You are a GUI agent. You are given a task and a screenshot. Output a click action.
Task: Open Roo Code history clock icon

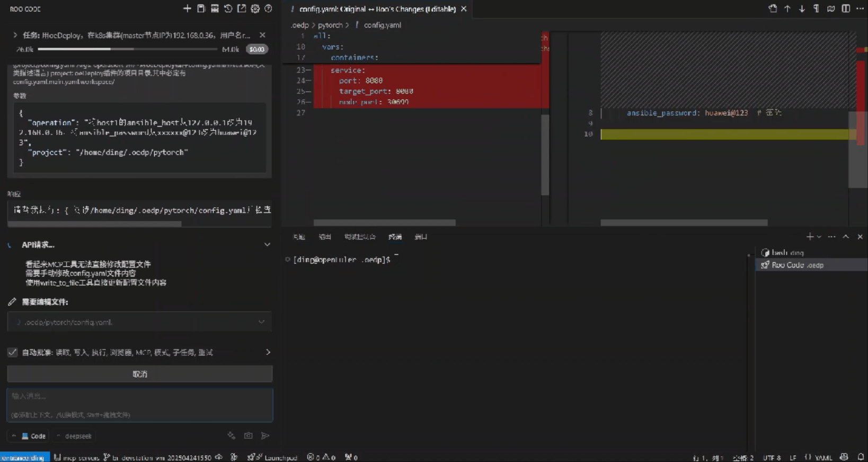coord(228,8)
